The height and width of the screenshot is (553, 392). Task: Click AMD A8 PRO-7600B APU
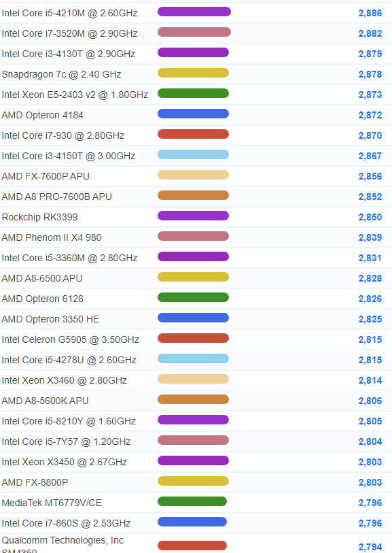56,197
